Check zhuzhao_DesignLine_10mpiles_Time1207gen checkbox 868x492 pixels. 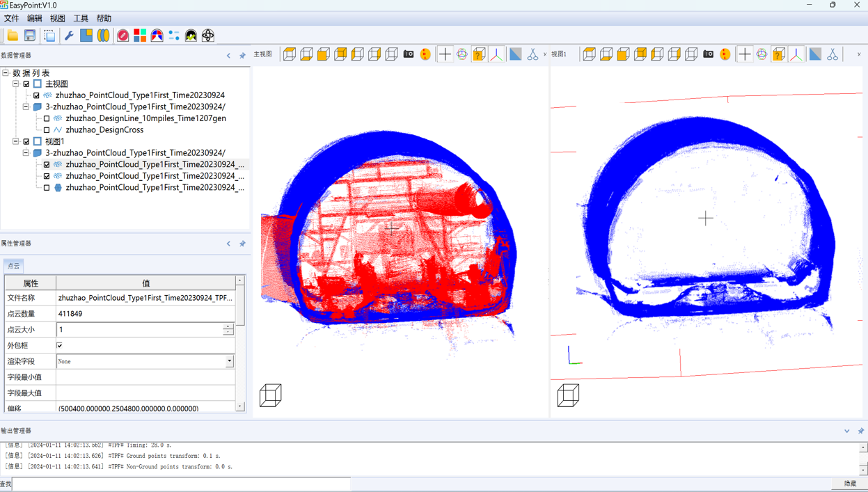pos(47,118)
